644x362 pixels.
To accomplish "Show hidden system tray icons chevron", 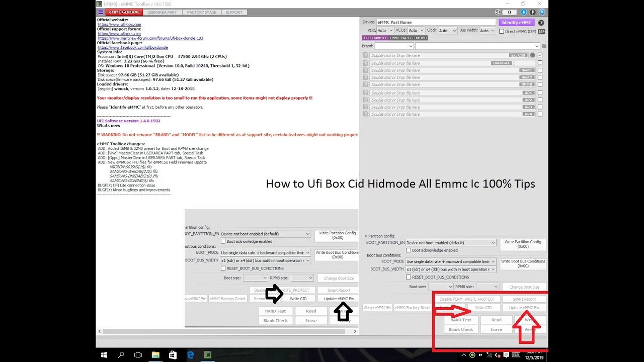I will click(x=463, y=355).
